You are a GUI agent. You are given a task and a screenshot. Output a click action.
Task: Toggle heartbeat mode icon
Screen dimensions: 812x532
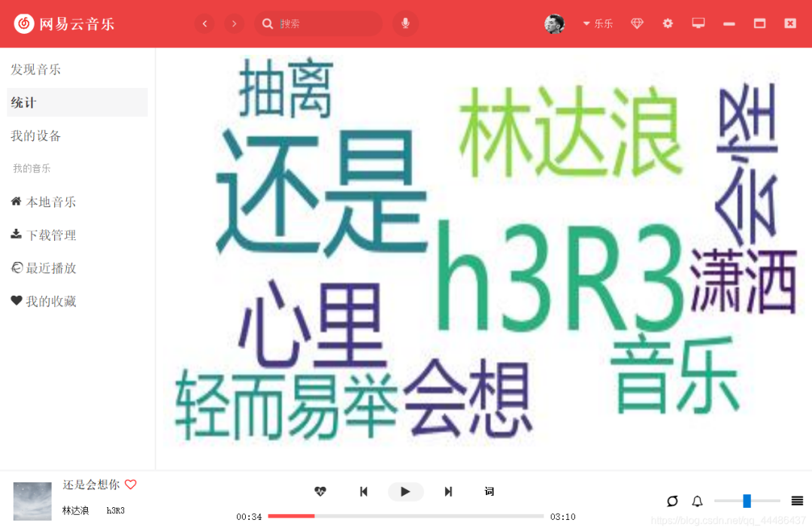[320, 491]
